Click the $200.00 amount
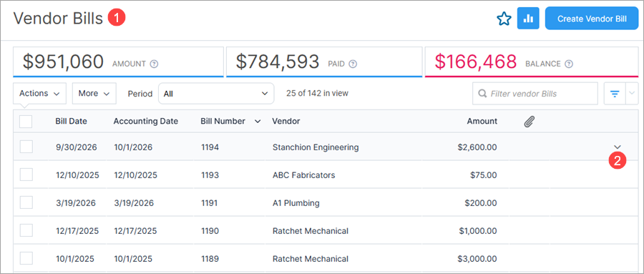Image resolution: width=644 pixels, height=274 pixels. click(481, 203)
